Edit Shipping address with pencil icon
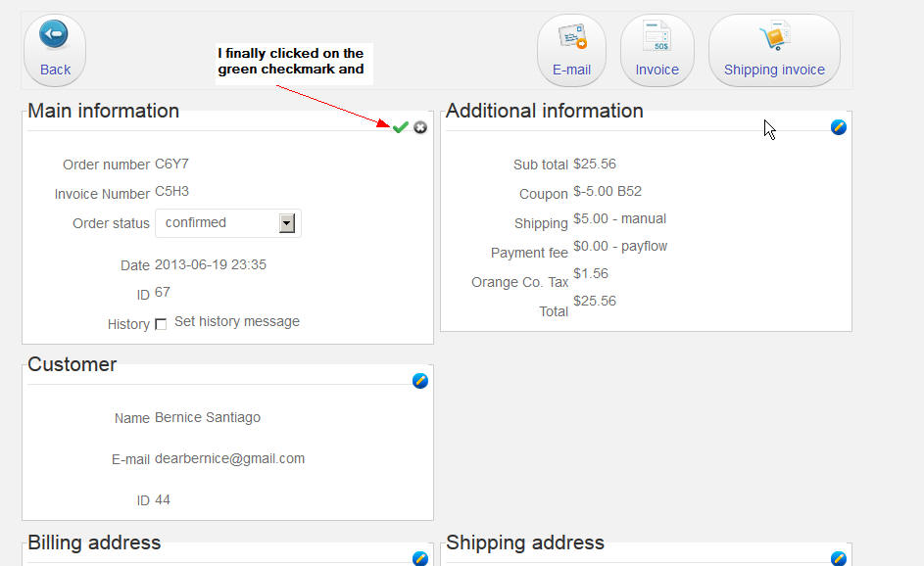 coord(839,558)
